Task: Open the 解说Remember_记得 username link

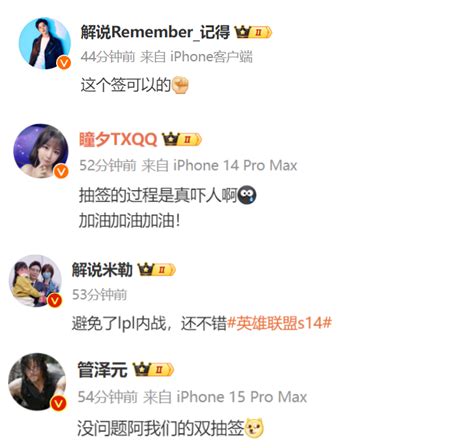Action: click(x=155, y=32)
